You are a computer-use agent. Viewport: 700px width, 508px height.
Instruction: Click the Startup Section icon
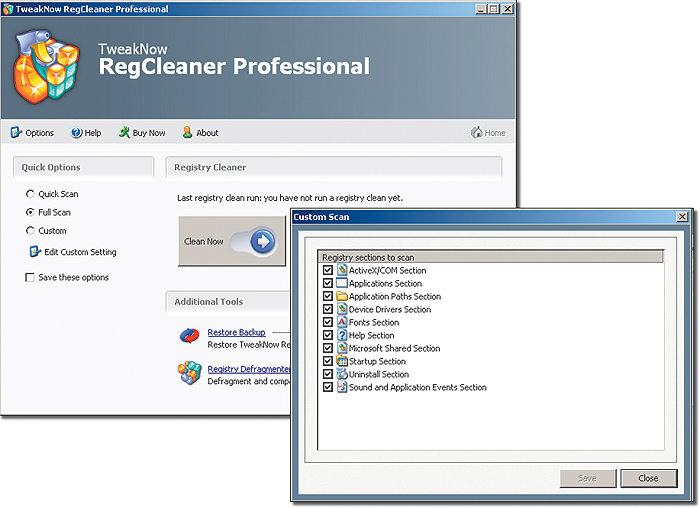(x=342, y=361)
